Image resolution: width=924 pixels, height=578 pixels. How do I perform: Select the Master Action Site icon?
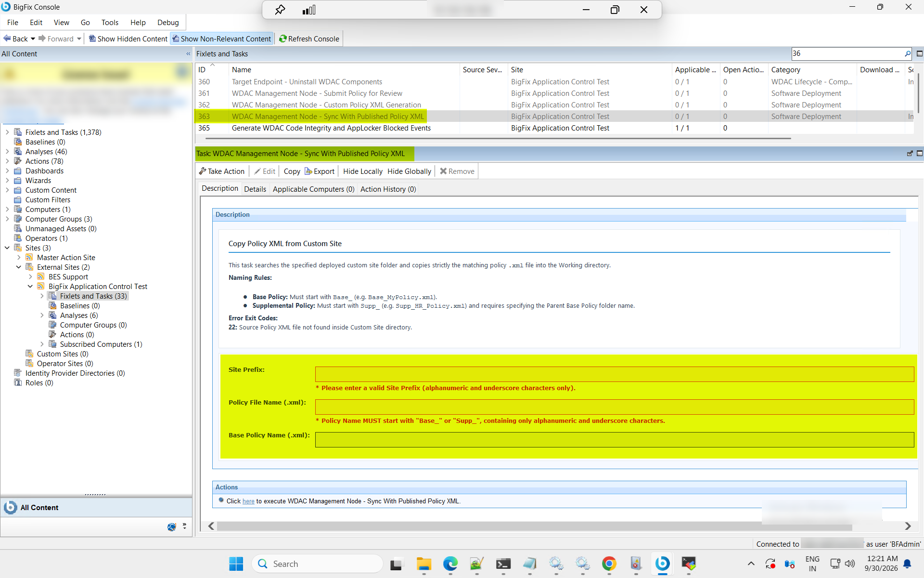(x=29, y=257)
